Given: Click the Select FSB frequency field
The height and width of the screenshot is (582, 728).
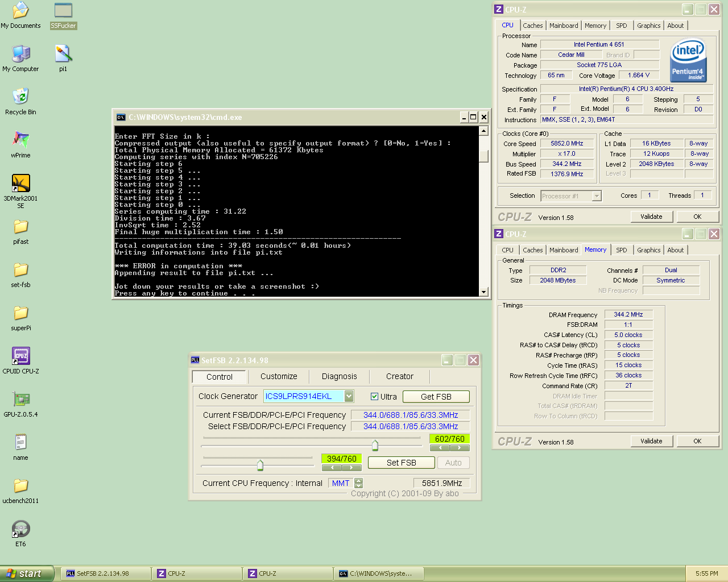Looking at the screenshot, I should pyautogui.click(x=411, y=426).
